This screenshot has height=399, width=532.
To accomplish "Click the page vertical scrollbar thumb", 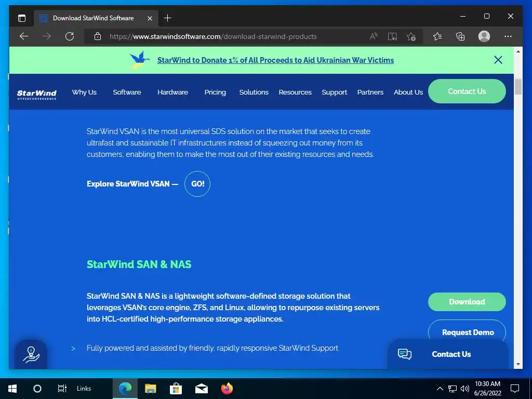I will [518, 87].
